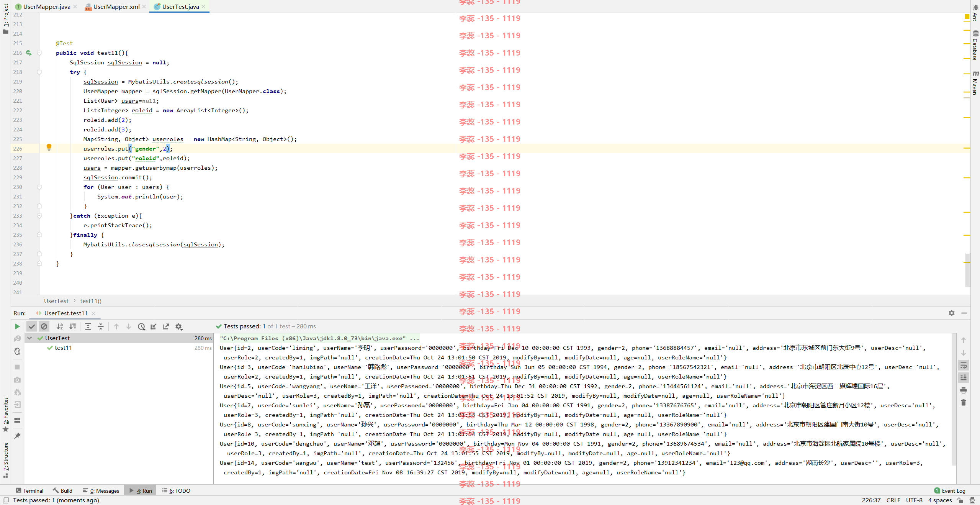Toggle Sort Alphabetically in test toolbar

coord(60,326)
